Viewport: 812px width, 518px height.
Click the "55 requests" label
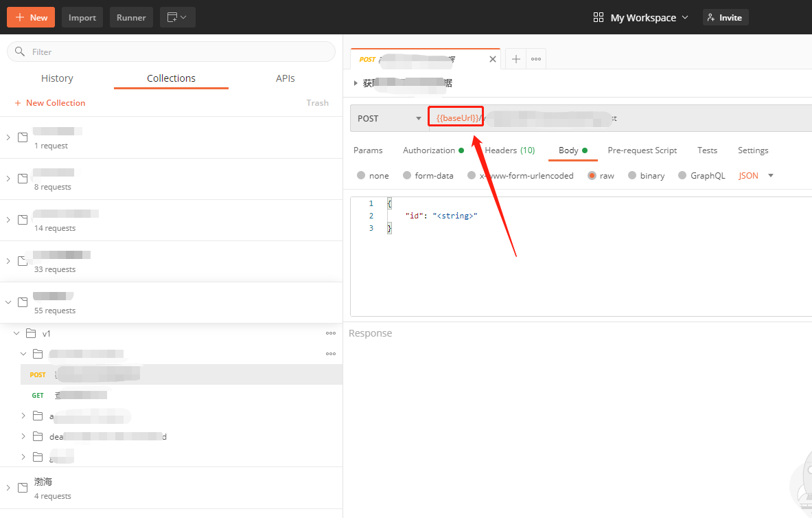[x=55, y=311]
